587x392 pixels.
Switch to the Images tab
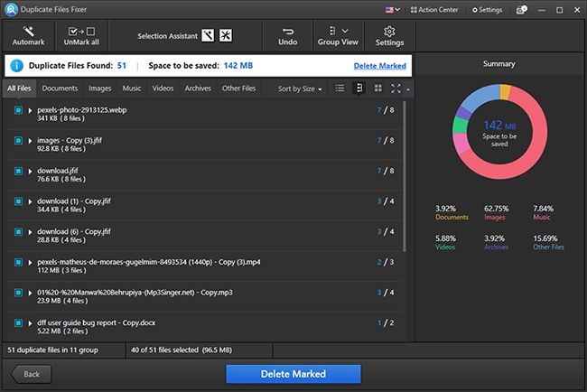tap(100, 89)
